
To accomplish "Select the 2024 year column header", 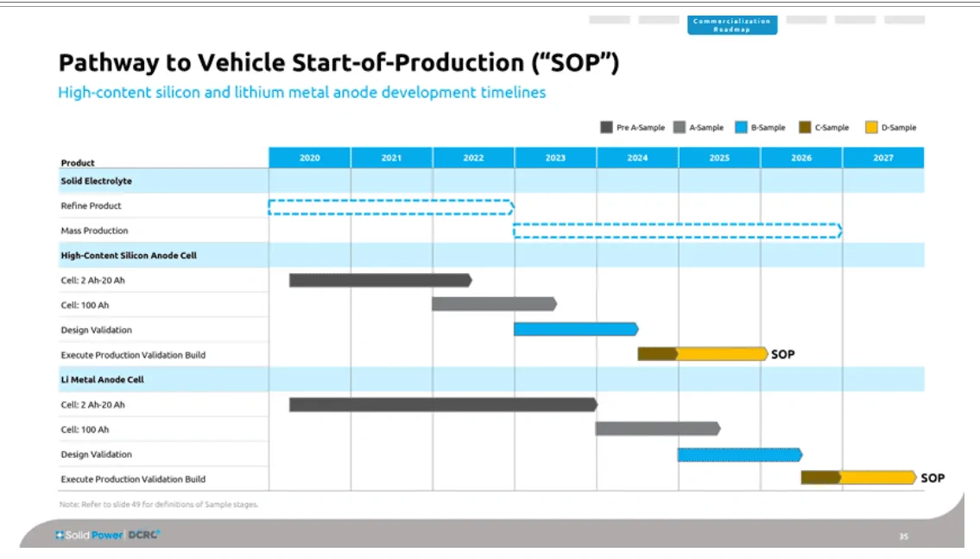I will (x=637, y=157).
